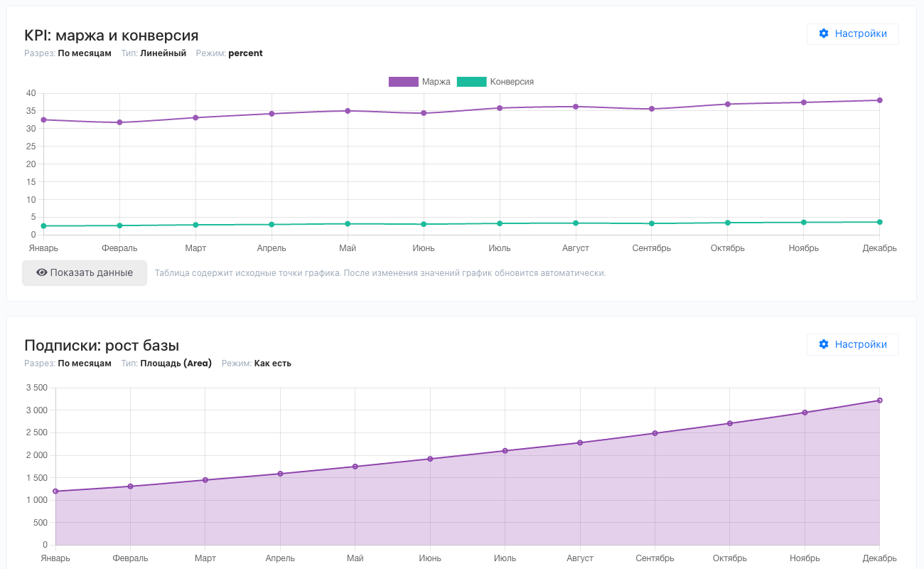Click the 'percent' mode label
The height and width of the screenshot is (569, 924).
point(245,53)
